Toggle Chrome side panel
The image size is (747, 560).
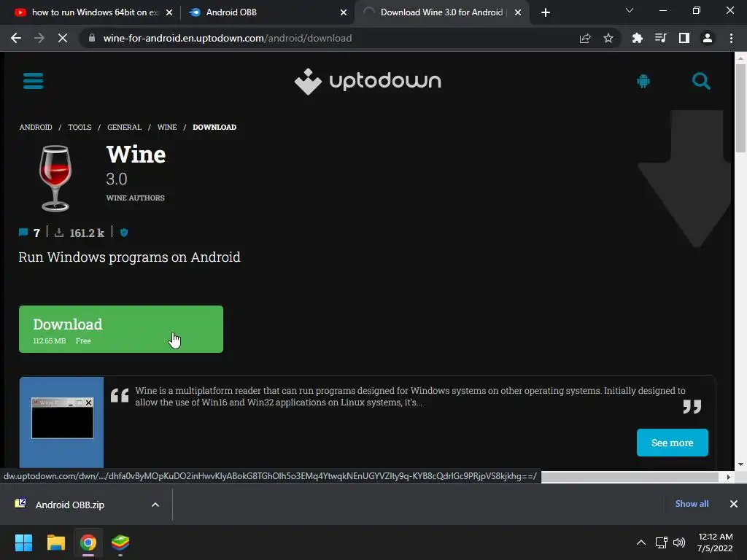tap(684, 38)
